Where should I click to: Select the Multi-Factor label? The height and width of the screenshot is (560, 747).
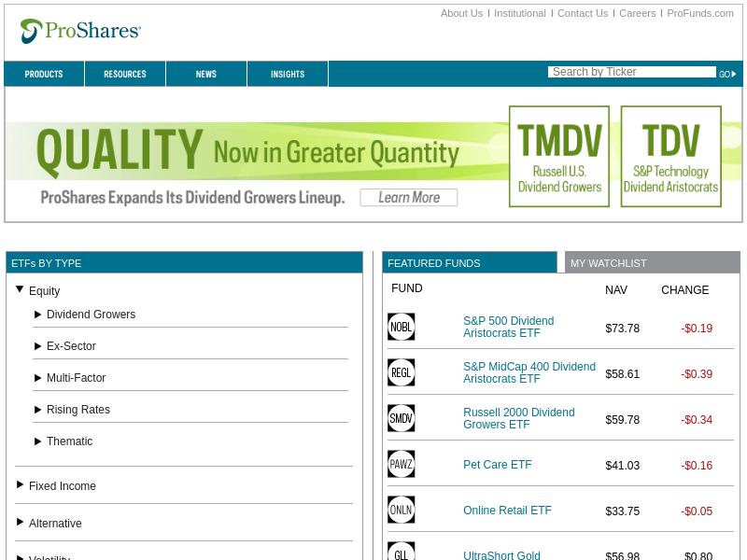[76, 378]
